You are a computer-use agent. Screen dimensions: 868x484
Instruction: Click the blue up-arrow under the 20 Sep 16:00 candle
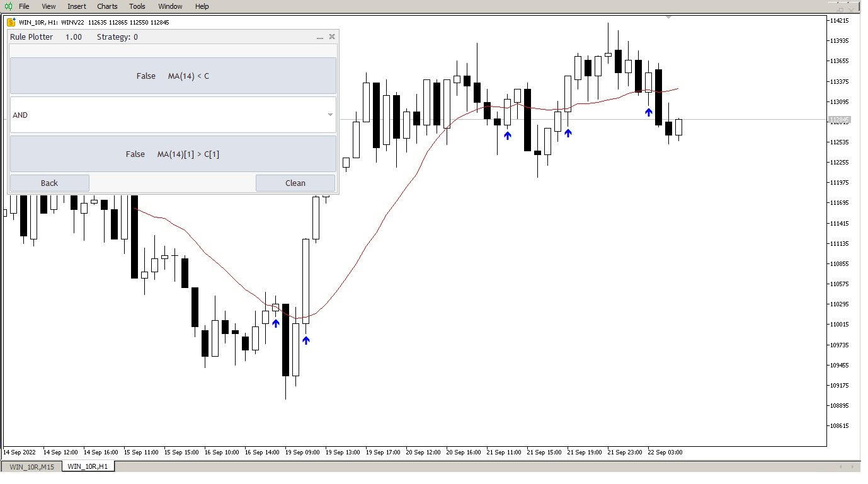[508, 135]
